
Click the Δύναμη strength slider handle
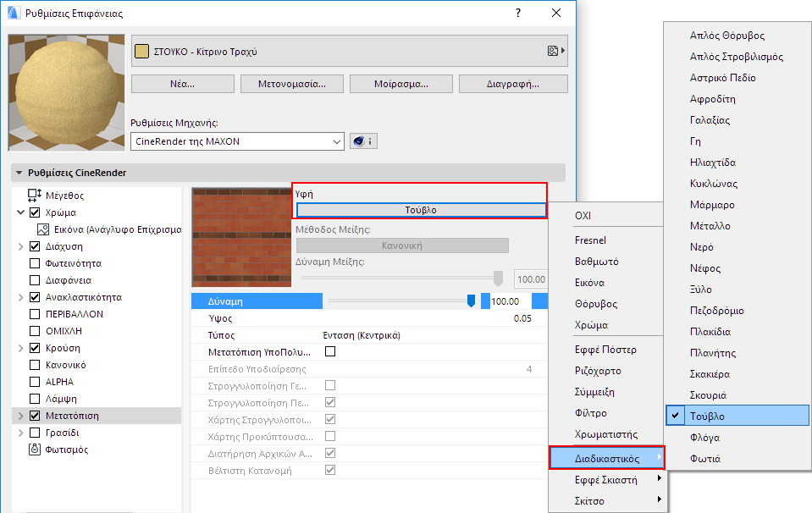click(471, 301)
